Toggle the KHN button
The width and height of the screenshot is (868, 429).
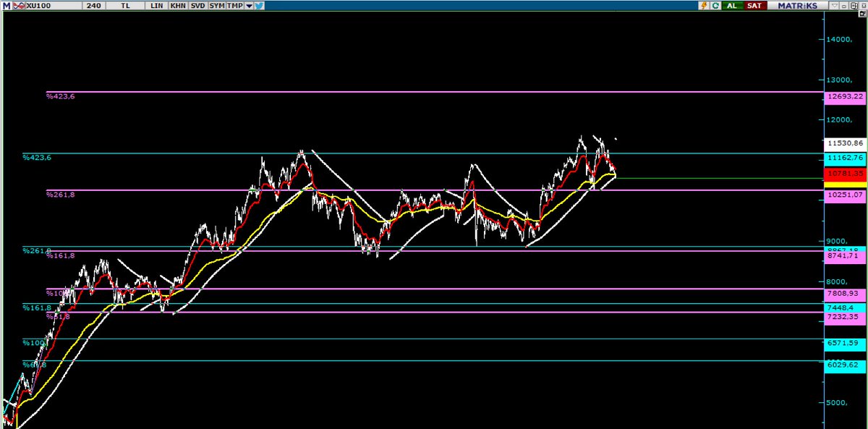[x=178, y=5]
